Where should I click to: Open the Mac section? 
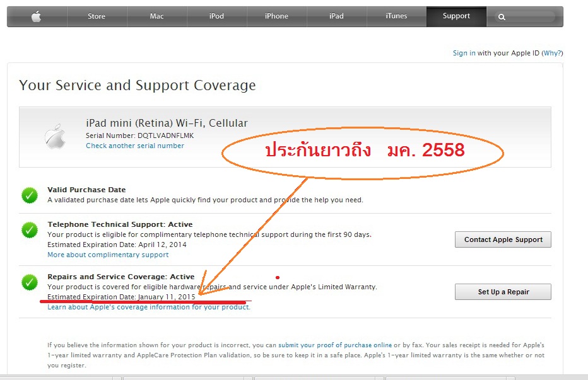(x=156, y=16)
